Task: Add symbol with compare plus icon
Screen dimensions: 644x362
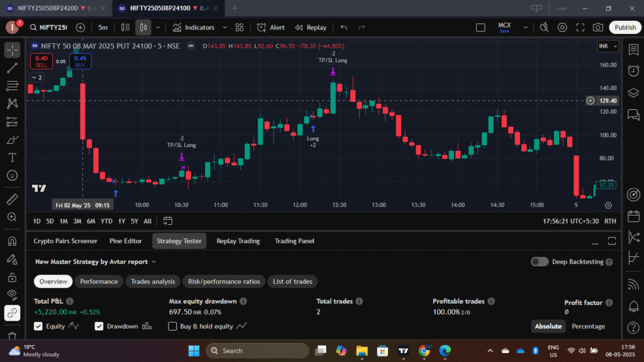Action: 80,28
